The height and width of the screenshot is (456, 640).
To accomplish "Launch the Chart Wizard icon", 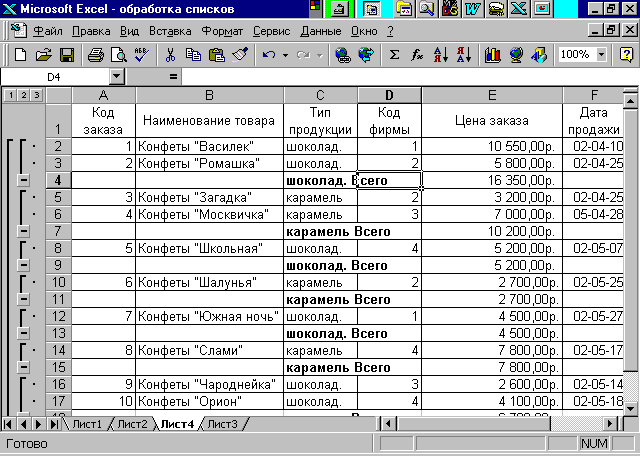I will [493, 54].
